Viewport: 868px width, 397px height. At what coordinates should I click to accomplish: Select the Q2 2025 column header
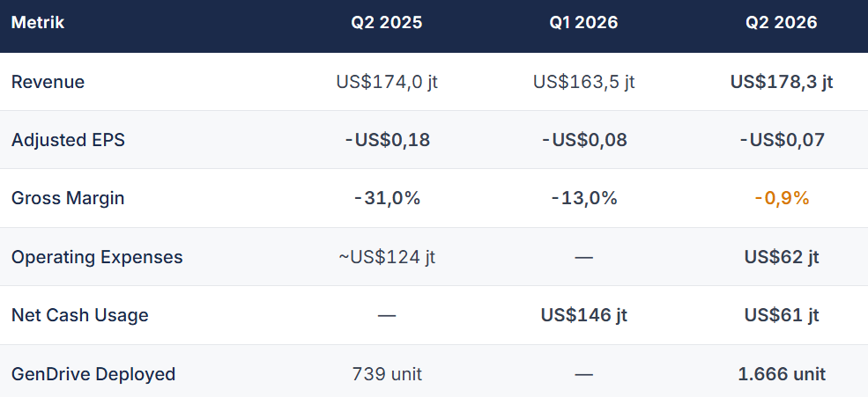click(386, 23)
